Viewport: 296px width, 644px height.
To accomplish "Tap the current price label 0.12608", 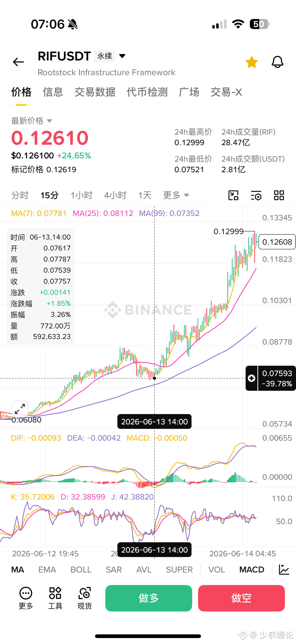I will pyautogui.click(x=277, y=242).
